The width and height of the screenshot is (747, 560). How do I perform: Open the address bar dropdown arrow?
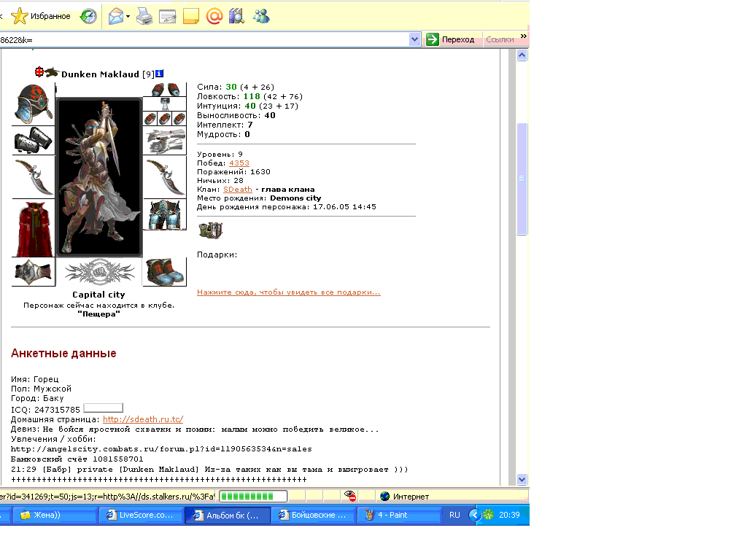[414, 39]
